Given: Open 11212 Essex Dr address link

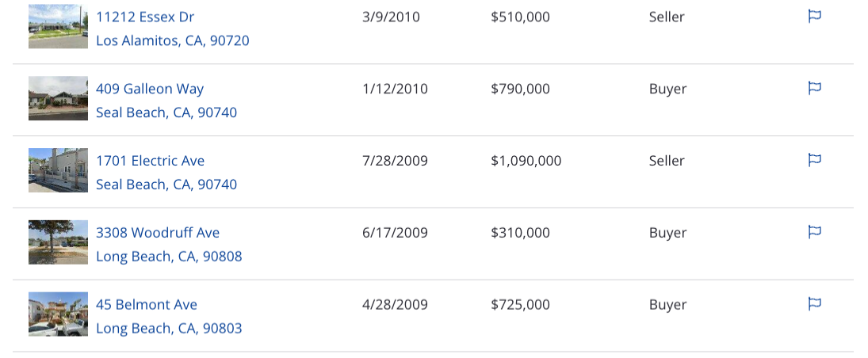Looking at the screenshot, I should tap(145, 17).
